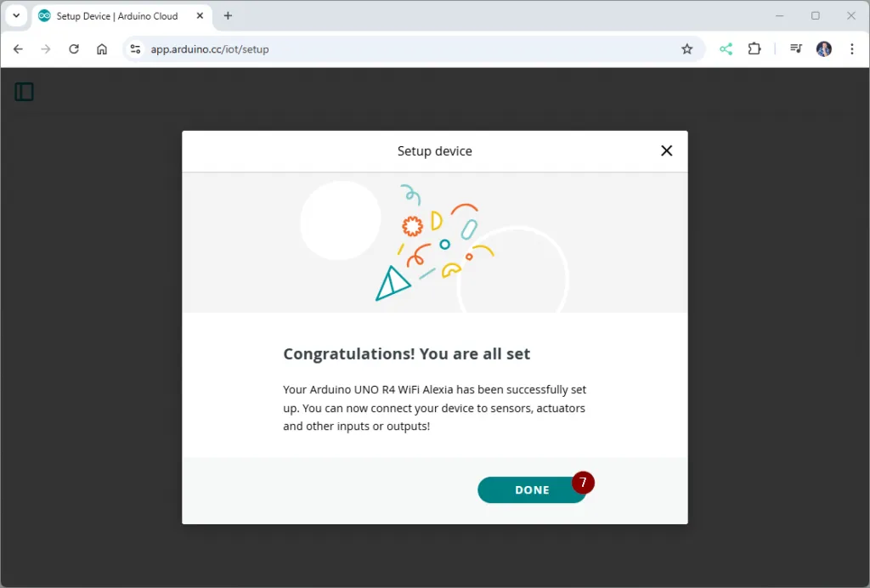Bookmark this page with the star

[686, 49]
